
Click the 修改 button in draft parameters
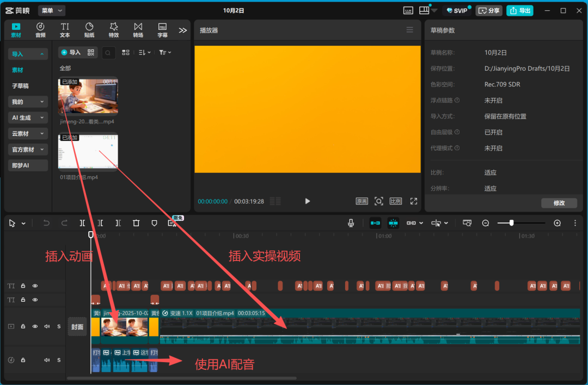click(x=559, y=203)
